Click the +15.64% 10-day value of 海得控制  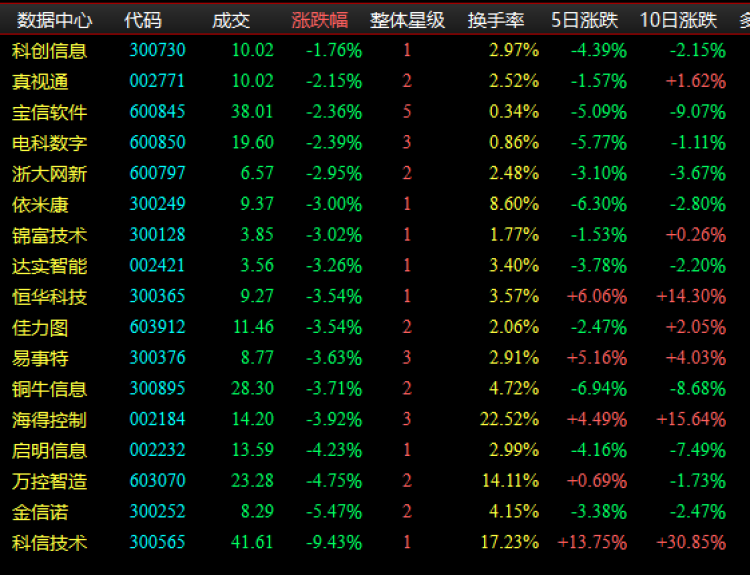click(691, 419)
